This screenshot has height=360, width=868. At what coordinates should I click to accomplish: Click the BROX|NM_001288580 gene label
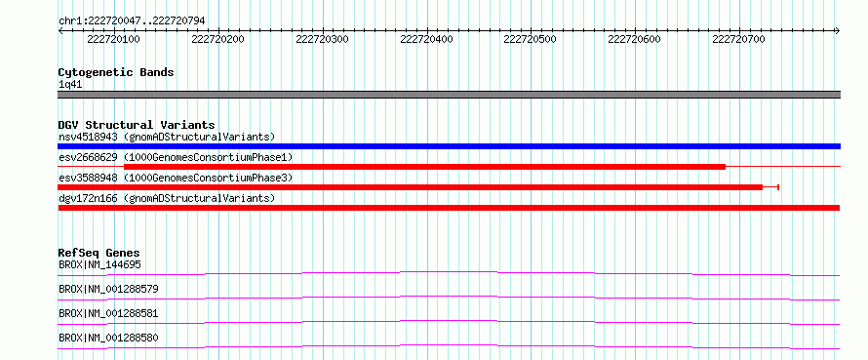(x=108, y=338)
